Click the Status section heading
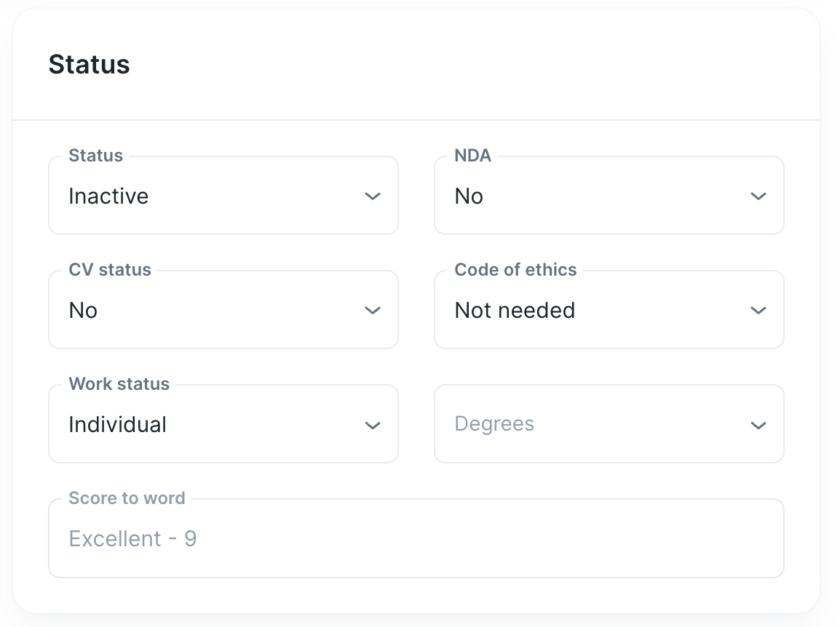 (x=89, y=65)
